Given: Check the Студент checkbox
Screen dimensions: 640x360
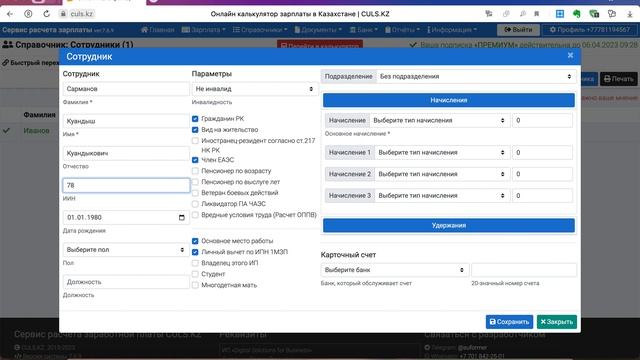Looking at the screenshot, I should 195,274.
